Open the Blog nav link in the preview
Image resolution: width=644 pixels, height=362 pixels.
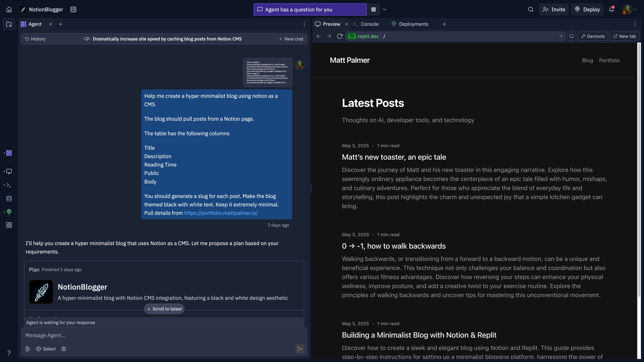[x=588, y=60]
